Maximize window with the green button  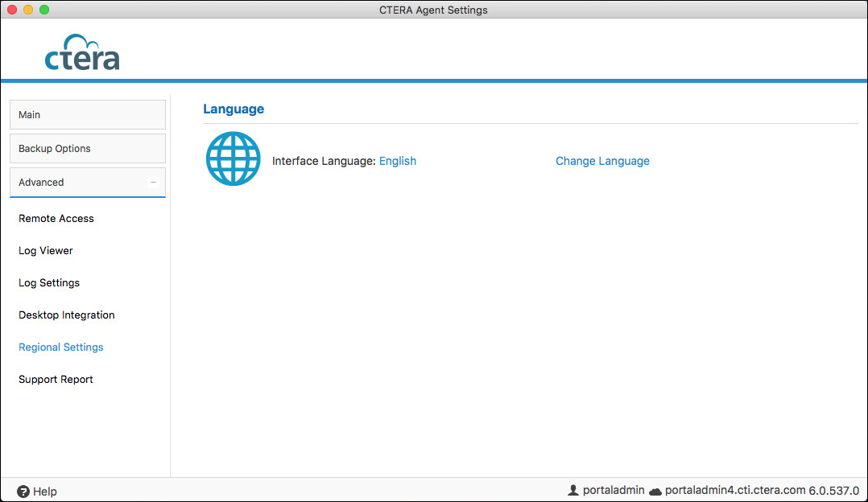tap(44, 10)
